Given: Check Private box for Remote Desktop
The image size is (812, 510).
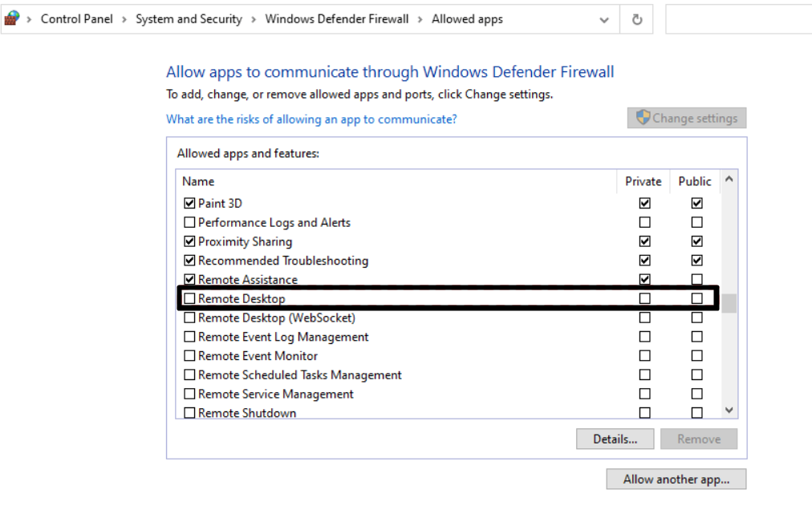Looking at the screenshot, I should [x=644, y=299].
